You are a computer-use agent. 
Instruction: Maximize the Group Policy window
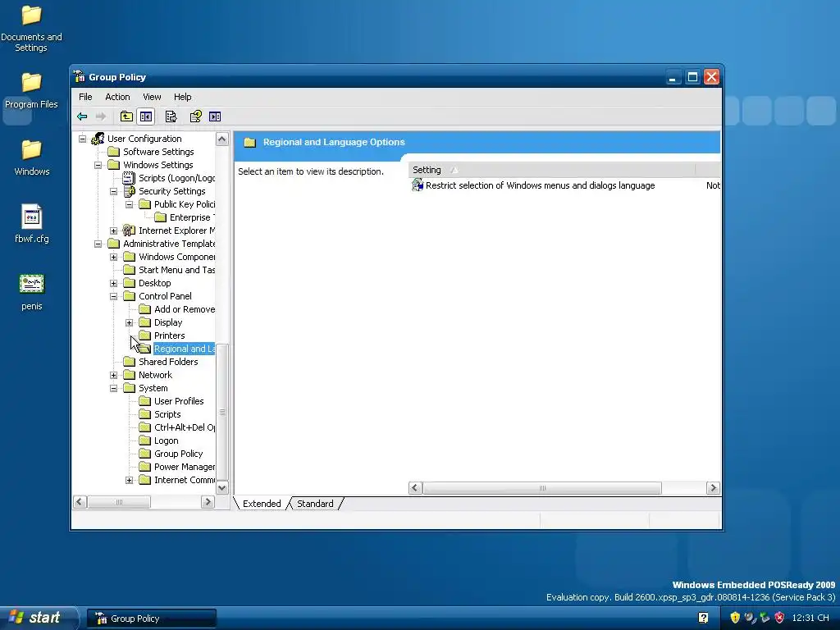pyautogui.click(x=692, y=77)
